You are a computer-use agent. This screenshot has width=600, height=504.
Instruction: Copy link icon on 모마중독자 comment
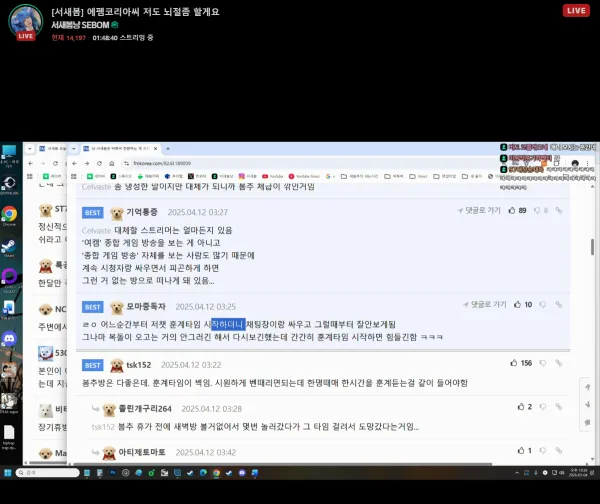(559, 305)
